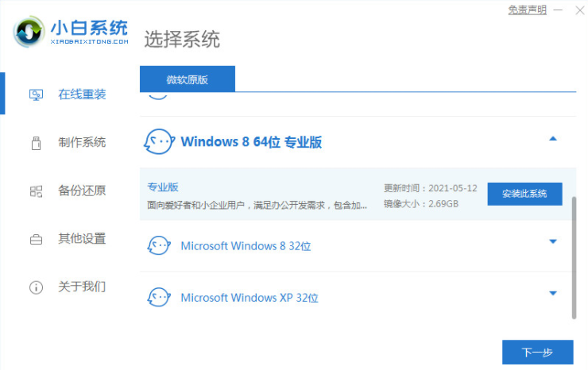588x370 pixels.
Task: Open the 在线重装 menu item
Action: point(82,95)
